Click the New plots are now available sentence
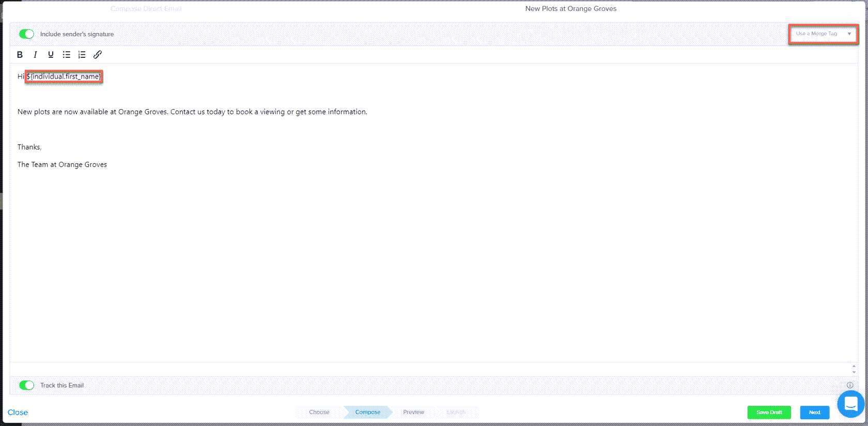The image size is (868, 426). coord(192,112)
